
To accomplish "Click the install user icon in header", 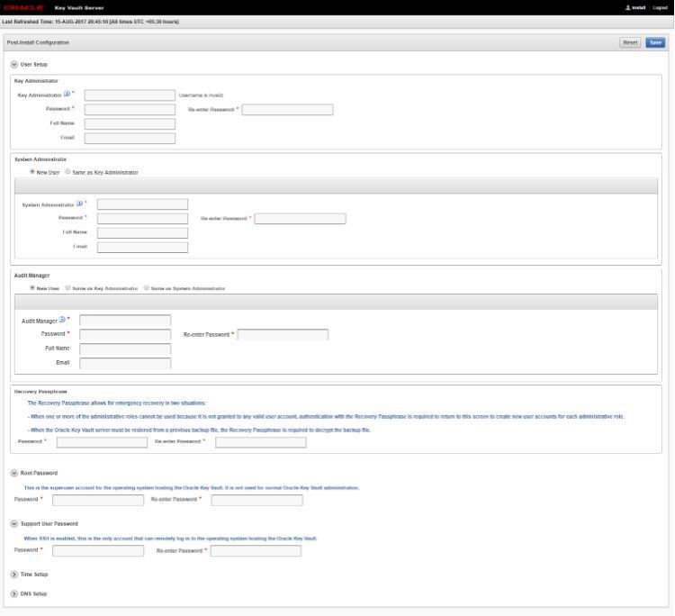I will point(625,7).
